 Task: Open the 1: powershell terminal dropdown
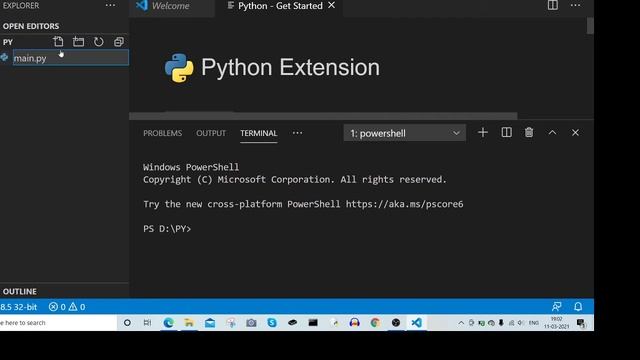404,133
